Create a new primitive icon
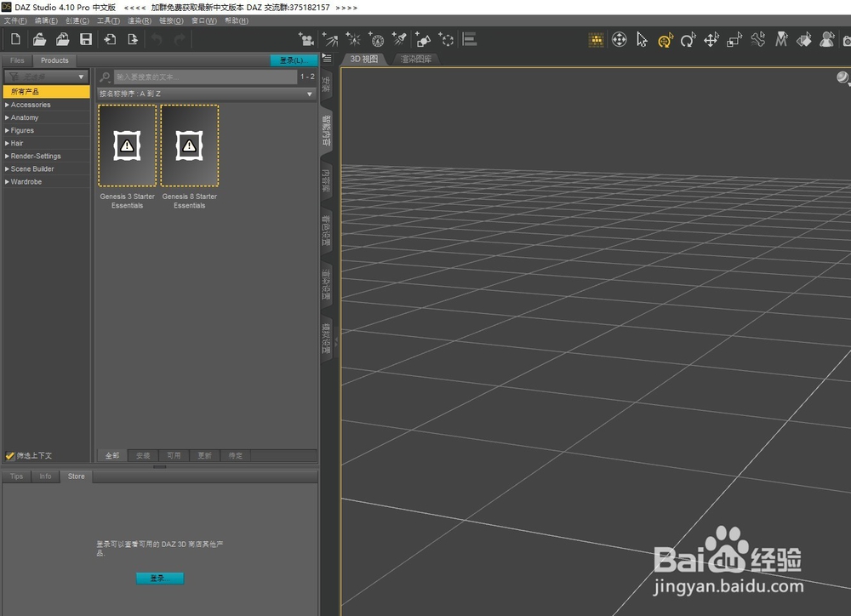851x616 pixels. (x=423, y=39)
